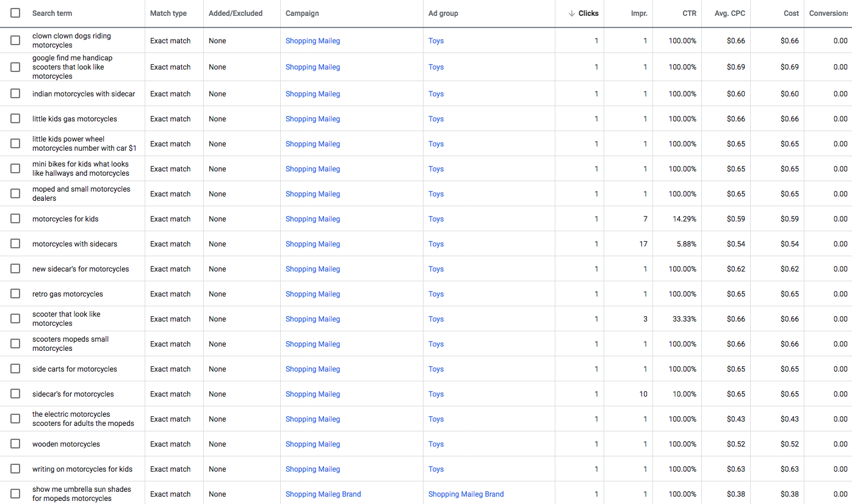The width and height of the screenshot is (852, 504).
Task: Open Shopping Maileg campaign in 'wooden motorcycles' row
Action: [x=312, y=444]
